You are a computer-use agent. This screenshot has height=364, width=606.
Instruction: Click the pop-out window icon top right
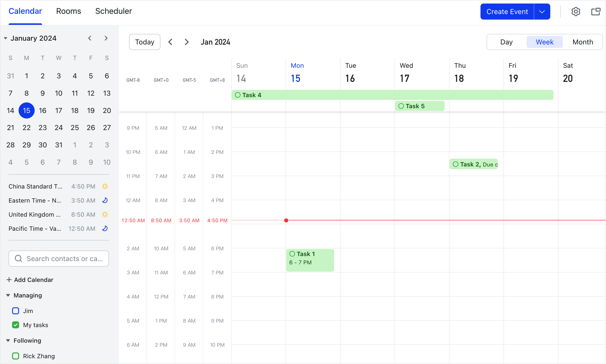pos(595,12)
